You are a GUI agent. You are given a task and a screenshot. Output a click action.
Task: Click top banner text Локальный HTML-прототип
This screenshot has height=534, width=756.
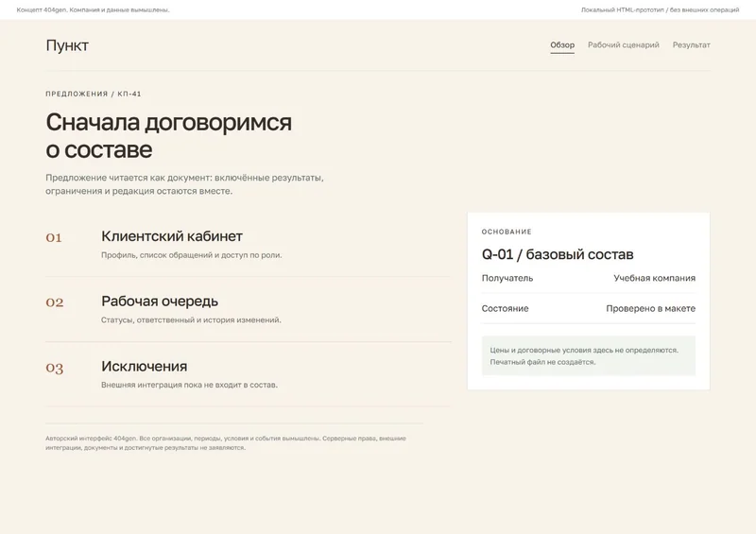660,9
